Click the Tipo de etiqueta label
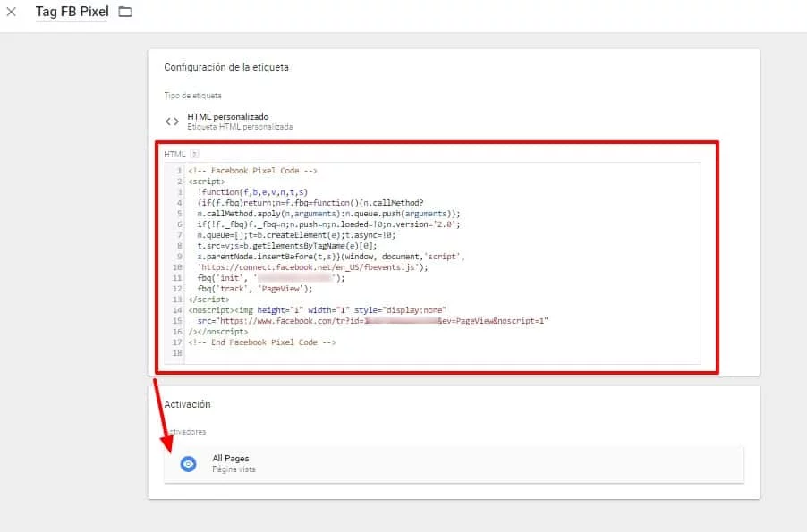Viewport: 807px width, 532px height. pyautogui.click(x=192, y=96)
